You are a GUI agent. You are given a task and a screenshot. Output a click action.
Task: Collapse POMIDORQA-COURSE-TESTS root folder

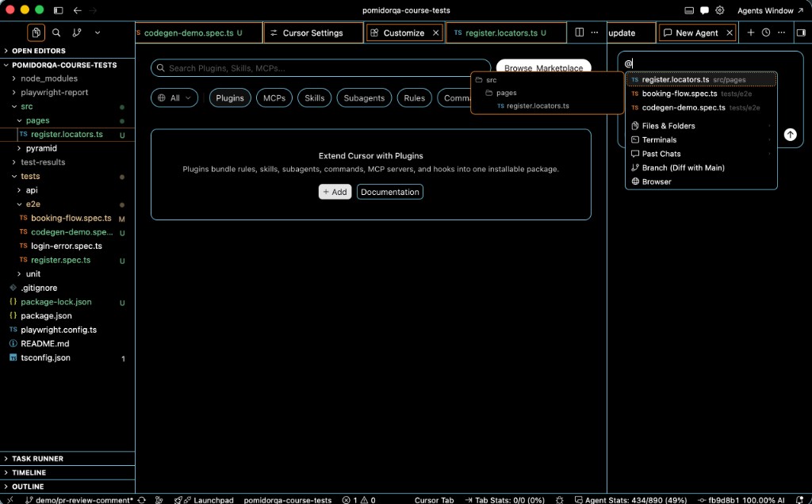coord(67,65)
